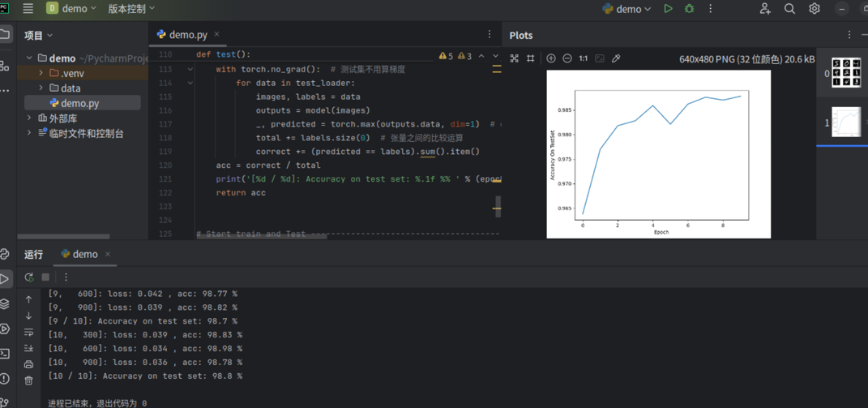Viewport: 868px width, 408px height.
Task: Click the 3 weak warnings indicator
Action: [465, 56]
